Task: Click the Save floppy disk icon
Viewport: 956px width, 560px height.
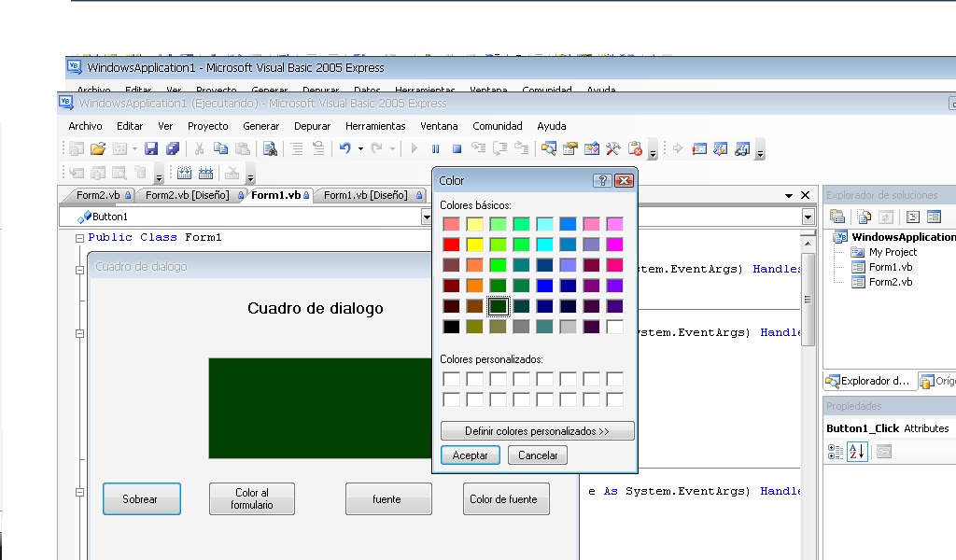Action: click(150, 148)
